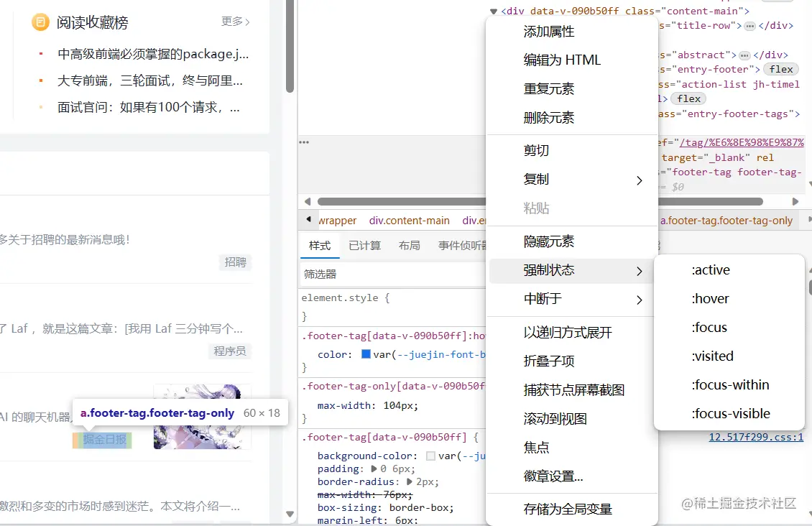Open the 12.517f299.css:1 source link
The height and width of the screenshot is (526, 812).
click(756, 438)
